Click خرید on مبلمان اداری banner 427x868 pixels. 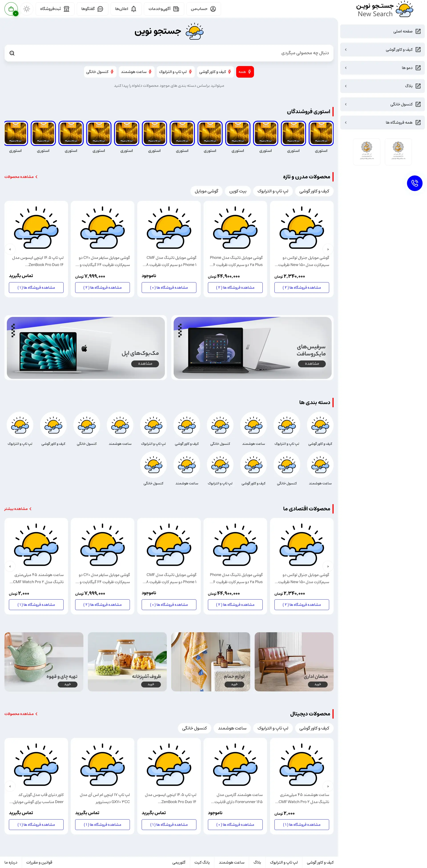click(317, 684)
